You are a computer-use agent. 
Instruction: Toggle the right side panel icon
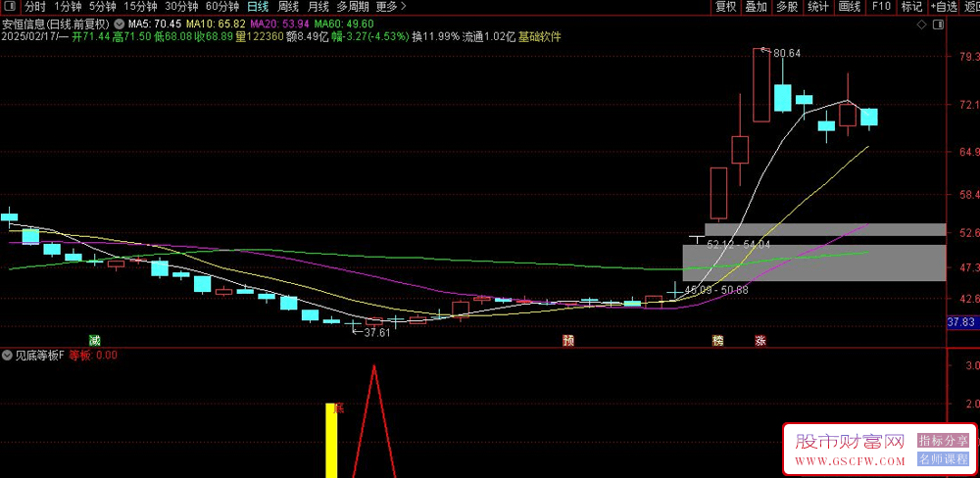tap(937, 24)
